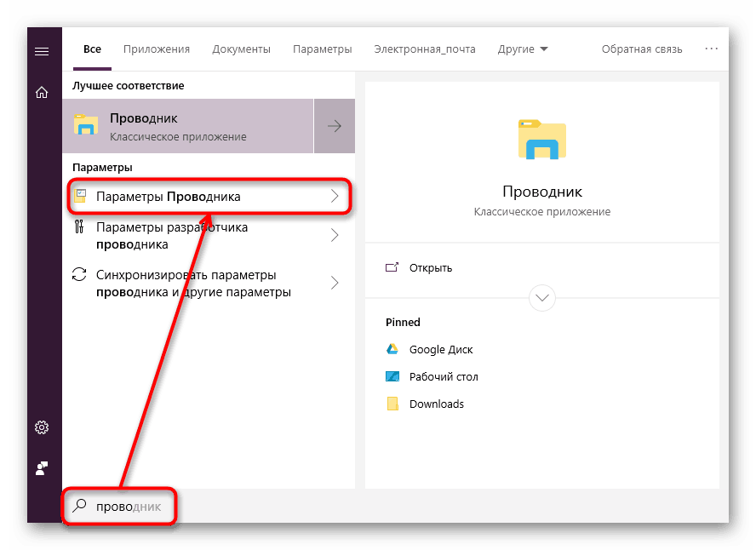Open the Параметры Проводника result
756x550 pixels.
(x=209, y=196)
